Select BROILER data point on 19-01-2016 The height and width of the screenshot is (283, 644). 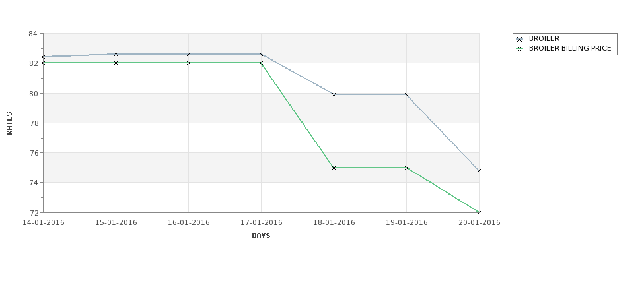407,94
